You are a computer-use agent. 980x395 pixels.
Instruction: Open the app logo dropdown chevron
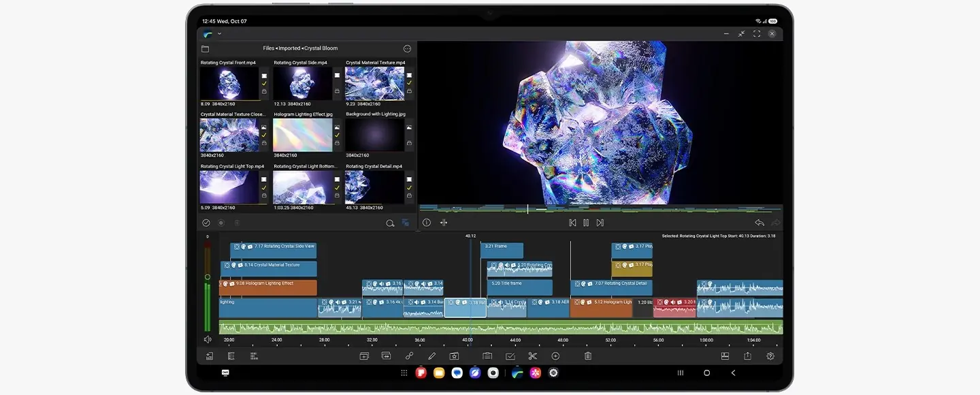219,34
